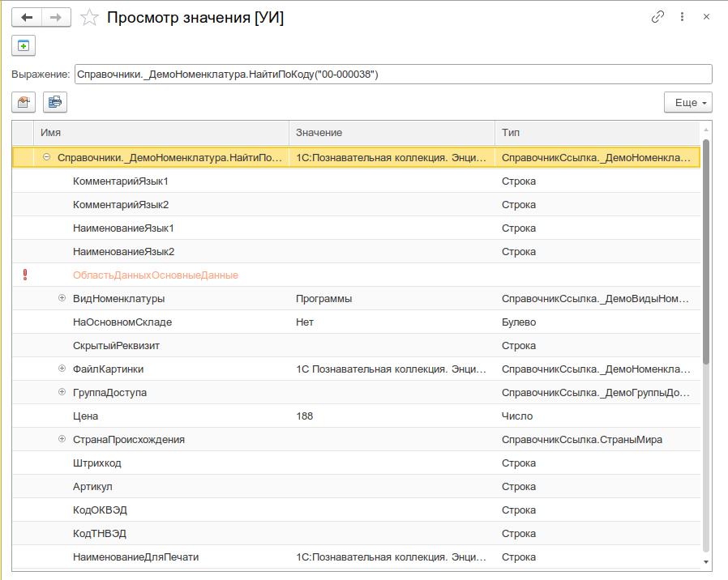Expand the СтранаПроисхождения node

pyautogui.click(x=62, y=439)
